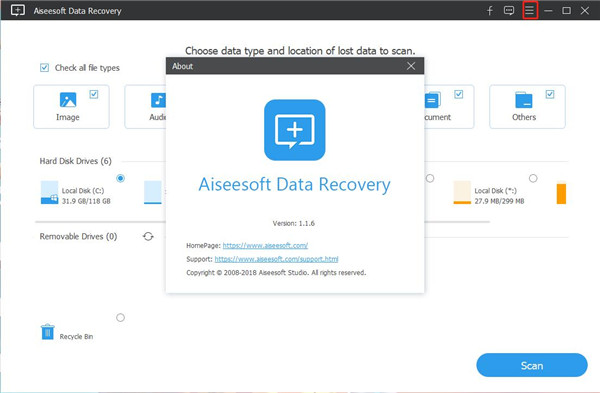Click the Recycle Bin trash icon
Viewport: 600px width, 393px height.
point(48,332)
